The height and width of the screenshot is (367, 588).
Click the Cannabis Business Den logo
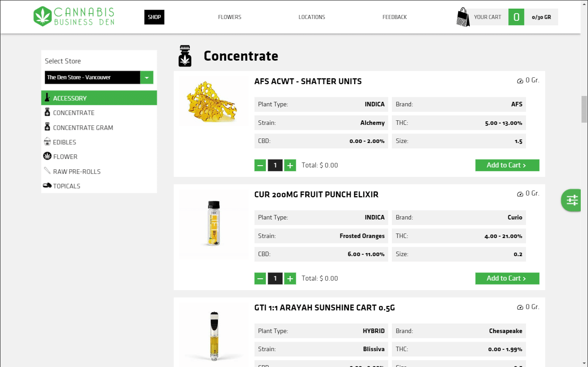point(73,17)
